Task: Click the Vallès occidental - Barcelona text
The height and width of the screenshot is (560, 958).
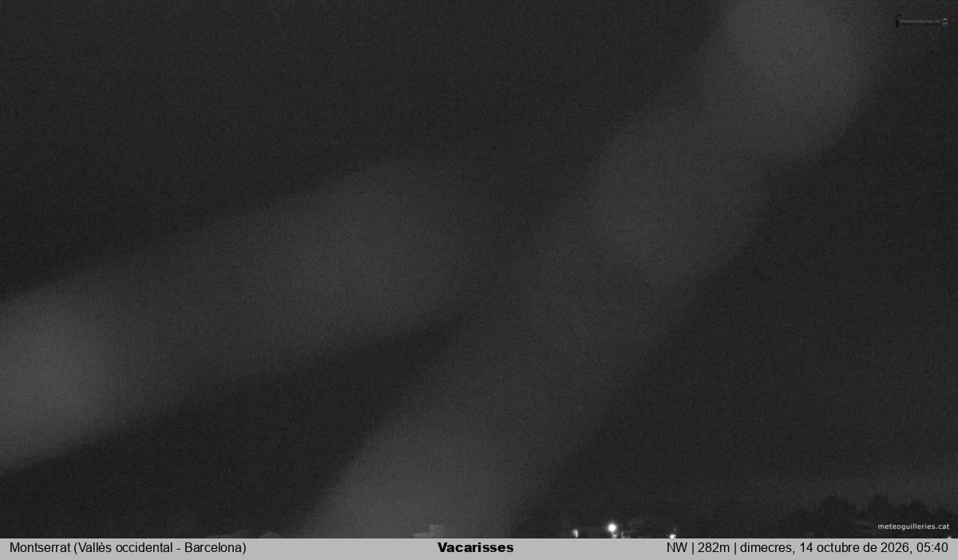Action: [160, 548]
